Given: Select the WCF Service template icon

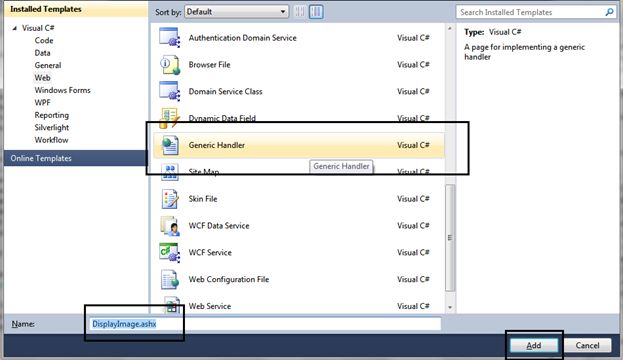Looking at the screenshot, I should (x=170, y=252).
